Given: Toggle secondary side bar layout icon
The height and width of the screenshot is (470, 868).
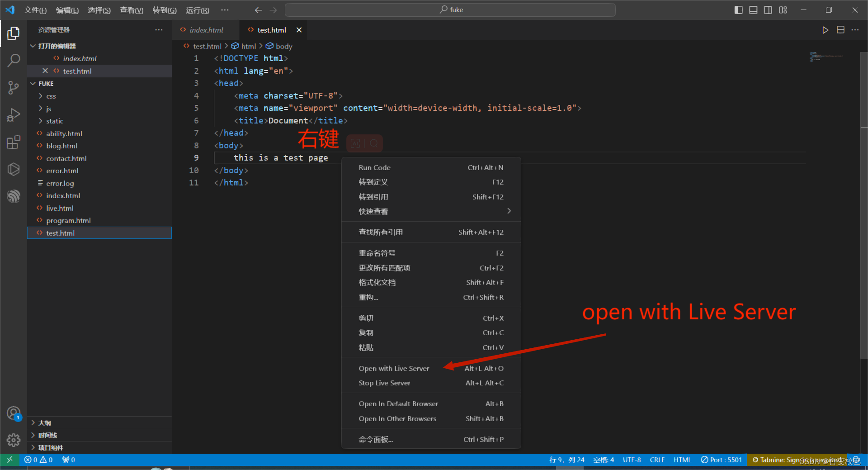Looking at the screenshot, I should (768, 10).
